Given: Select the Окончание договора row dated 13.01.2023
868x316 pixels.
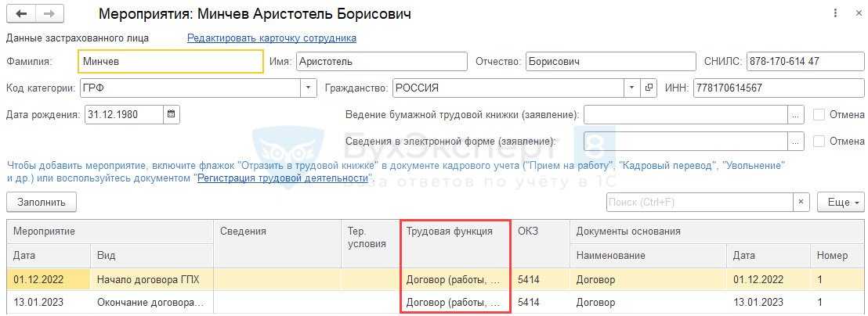Looking at the screenshot, I should 149,302.
